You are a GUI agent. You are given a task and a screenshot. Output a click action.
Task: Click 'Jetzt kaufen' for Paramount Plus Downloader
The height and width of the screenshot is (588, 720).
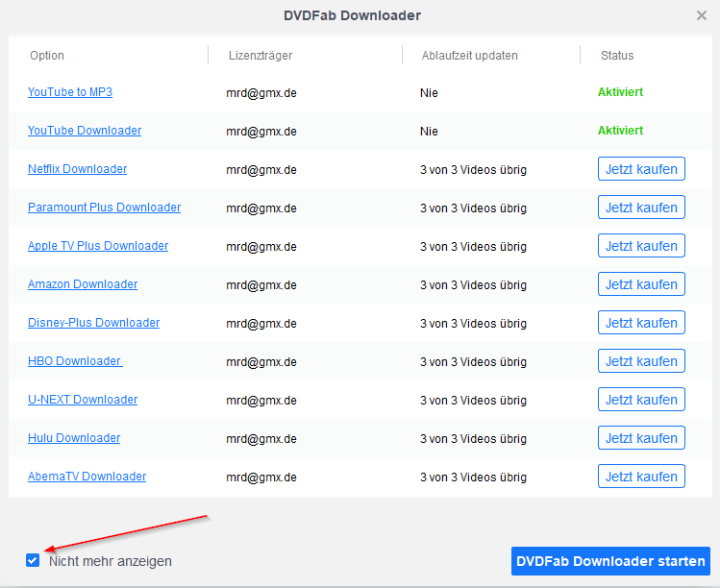coord(641,208)
